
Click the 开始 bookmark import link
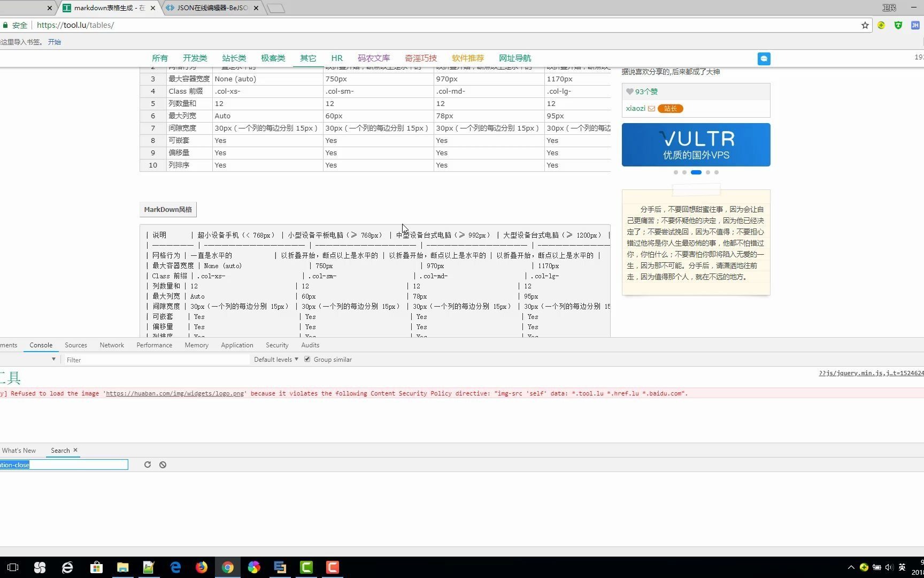55,42
